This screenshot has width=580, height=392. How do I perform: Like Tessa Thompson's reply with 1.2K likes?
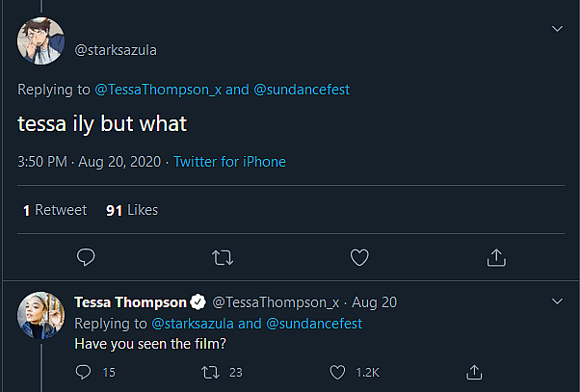(338, 371)
